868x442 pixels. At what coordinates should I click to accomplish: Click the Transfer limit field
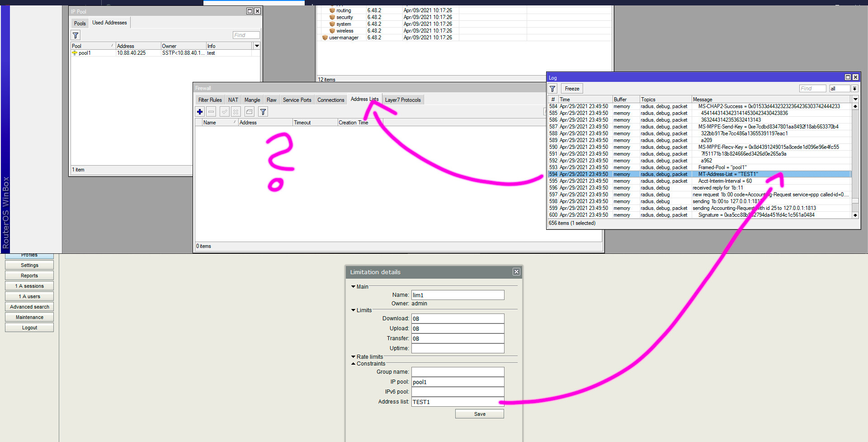[x=458, y=338]
